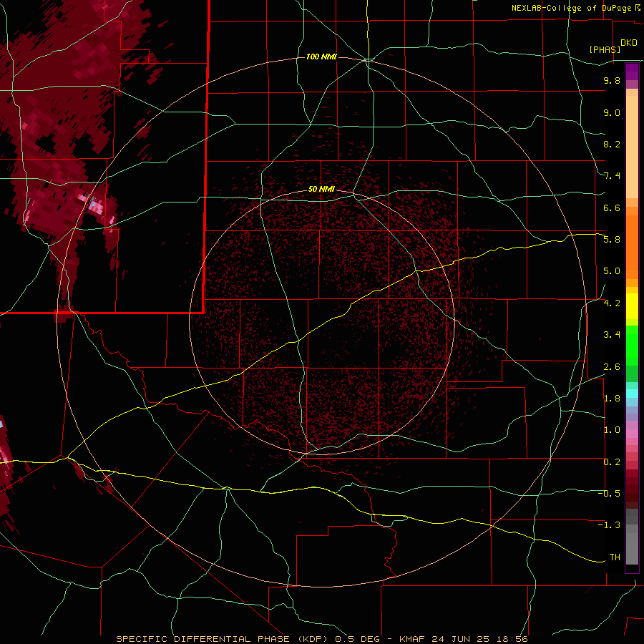The height and width of the screenshot is (644, 644).
Task: Click the 5.0 legend value
Action: [x=612, y=271]
